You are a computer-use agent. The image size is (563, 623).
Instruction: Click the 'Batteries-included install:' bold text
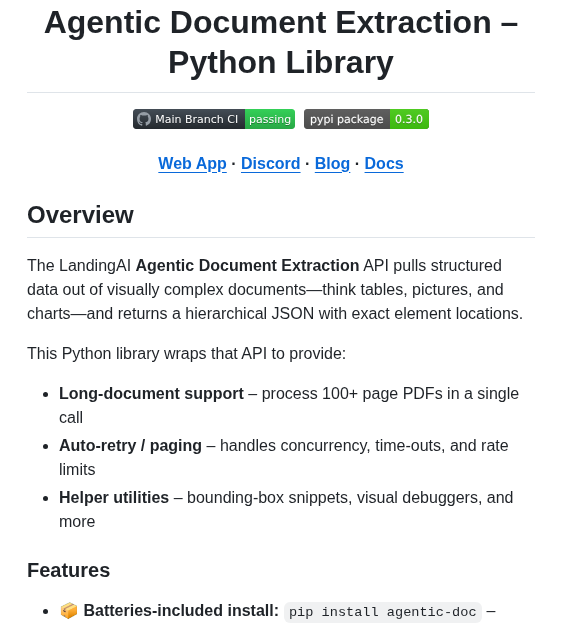pyautogui.click(x=181, y=611)
